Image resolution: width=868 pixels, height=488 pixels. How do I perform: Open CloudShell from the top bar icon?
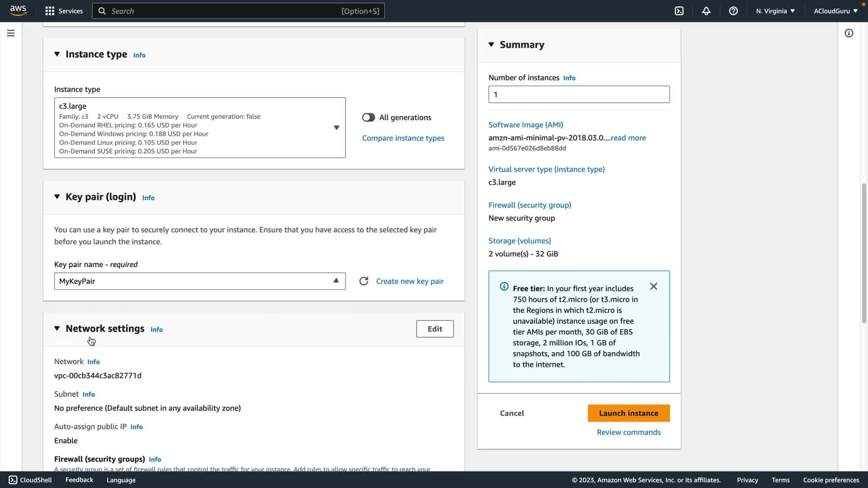coord(679,11)
